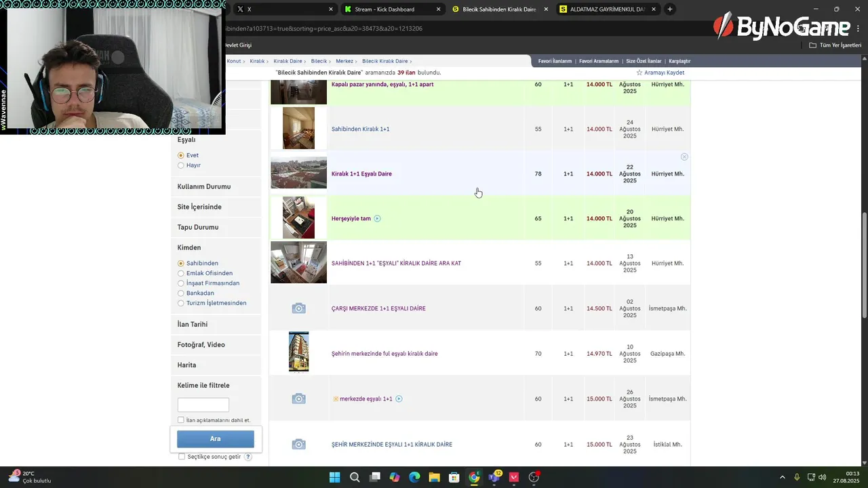Viewport: 868px width, 488px height.
Task: Open taskbar Search
Action: tap(355, 477)
